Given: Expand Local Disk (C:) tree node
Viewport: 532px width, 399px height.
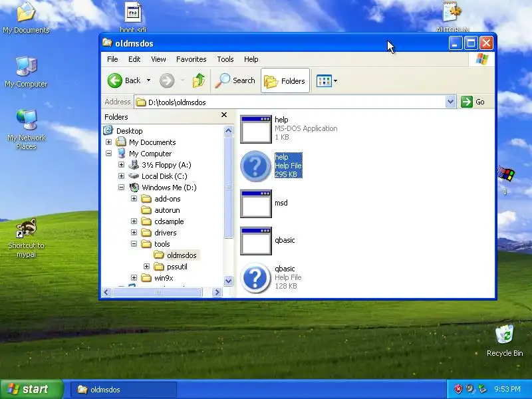Looking at the screenshot, I should 121,176.
